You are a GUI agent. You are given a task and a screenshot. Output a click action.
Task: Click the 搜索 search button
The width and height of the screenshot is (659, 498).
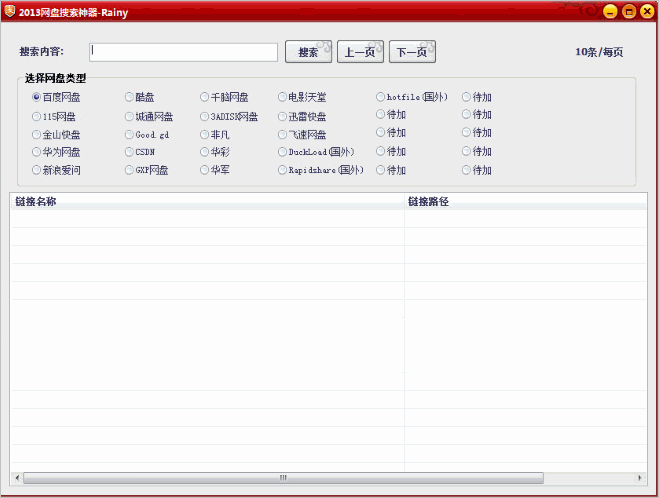(x=308, y=52)
